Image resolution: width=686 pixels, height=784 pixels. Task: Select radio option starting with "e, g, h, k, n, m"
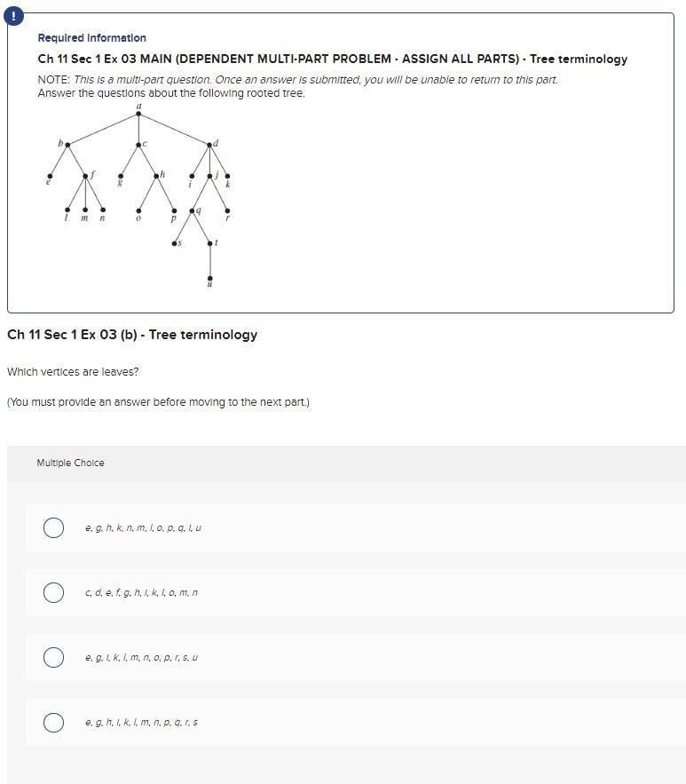point(53,527)
